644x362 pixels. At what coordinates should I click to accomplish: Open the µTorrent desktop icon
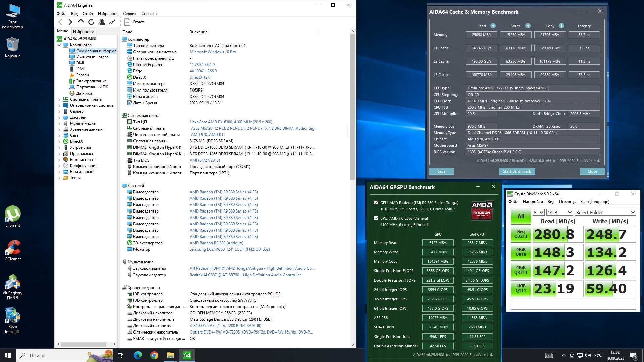[13, 217]
